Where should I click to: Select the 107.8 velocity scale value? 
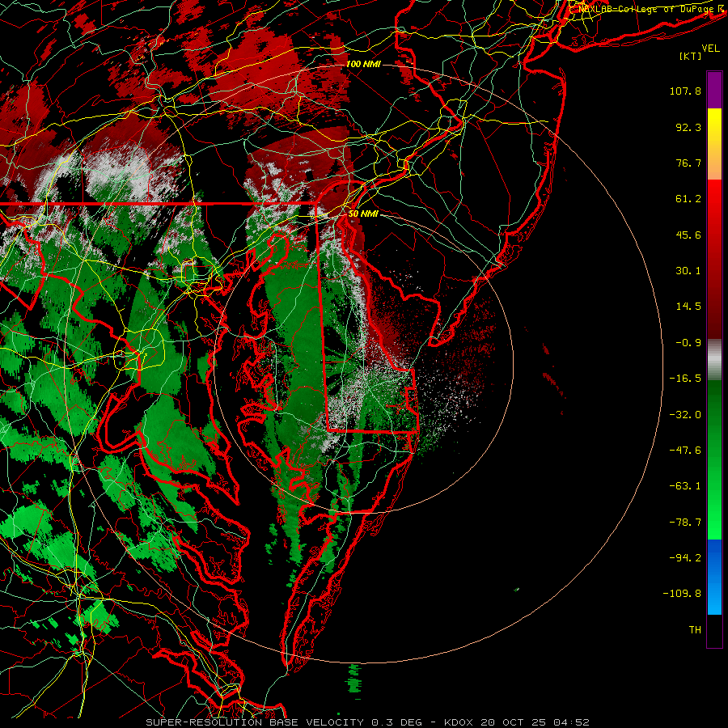click(685, 91)
